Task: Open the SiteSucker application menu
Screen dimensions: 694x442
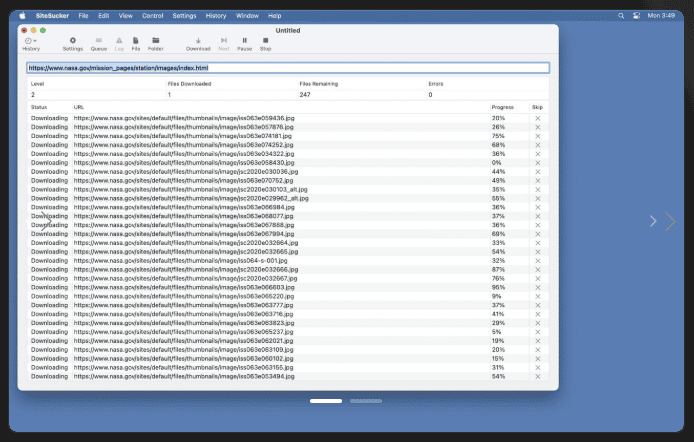Action: coord(52,15)
